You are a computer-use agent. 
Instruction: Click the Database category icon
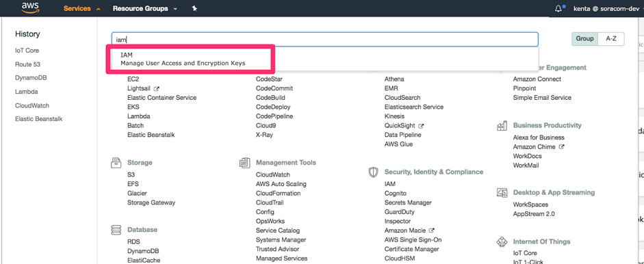pyautogui.click(x=116, y=230)
